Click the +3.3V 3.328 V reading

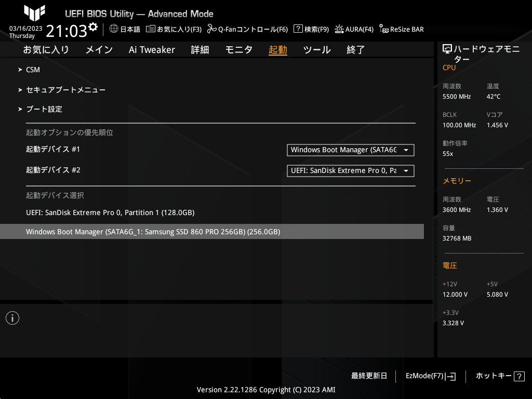click(453, 323)
